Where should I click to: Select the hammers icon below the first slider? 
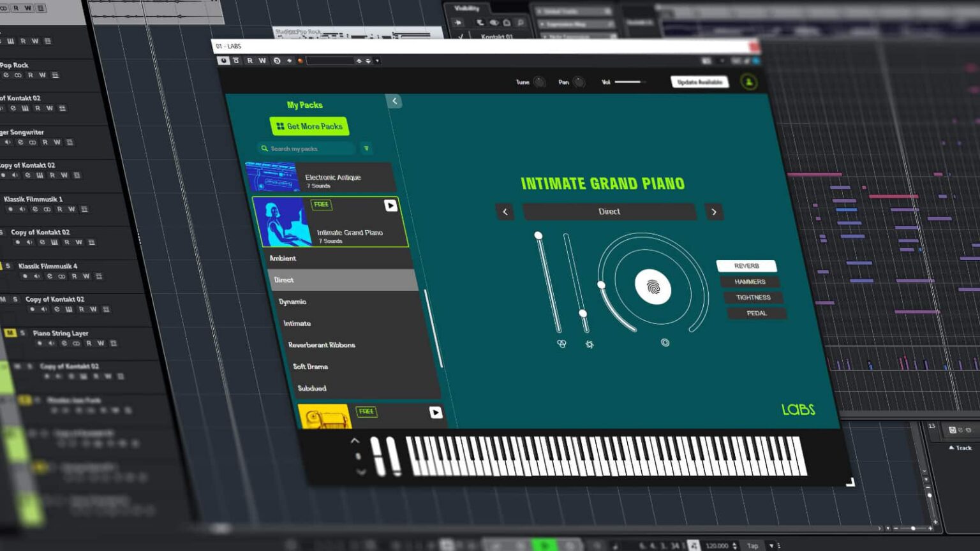click(561, 344)
